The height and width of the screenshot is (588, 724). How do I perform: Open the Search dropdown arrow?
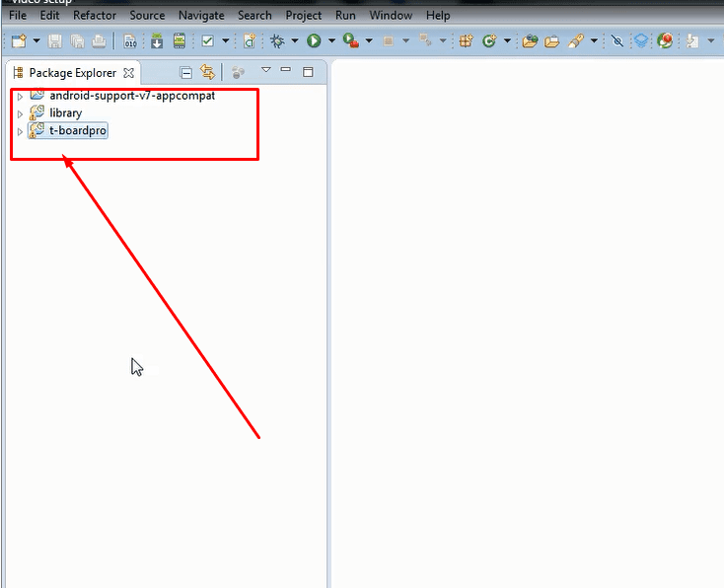point(594,41)
